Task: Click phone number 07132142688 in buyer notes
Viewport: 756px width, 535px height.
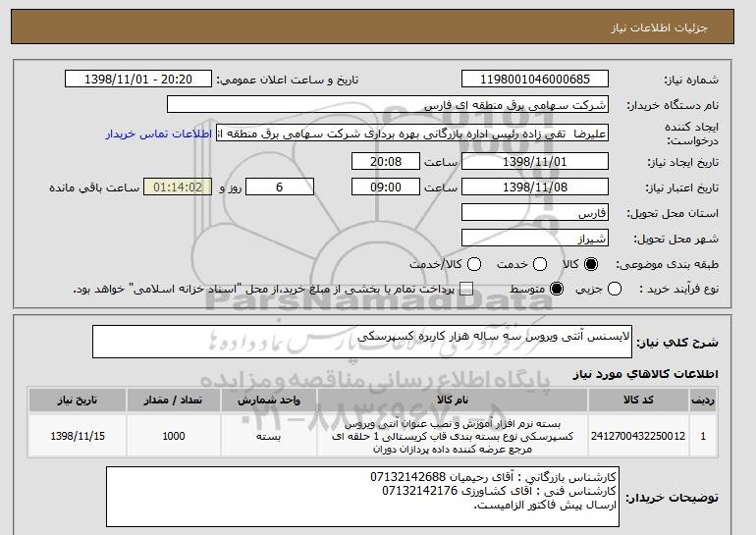Action: pos(407,477)
